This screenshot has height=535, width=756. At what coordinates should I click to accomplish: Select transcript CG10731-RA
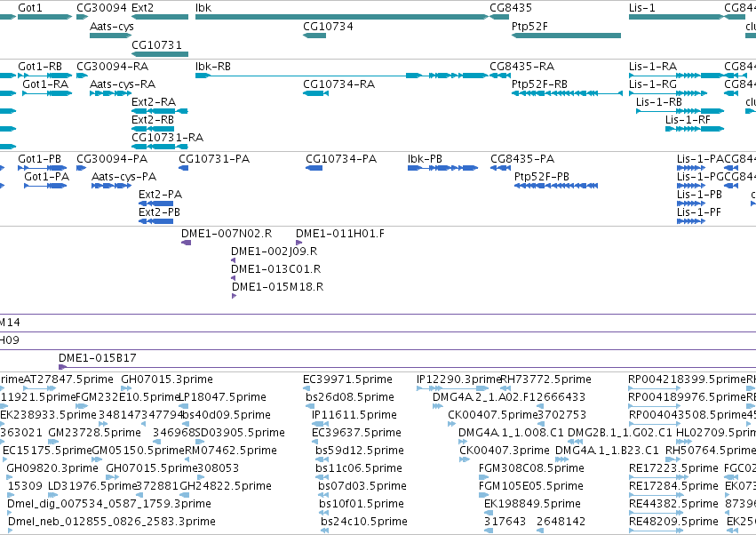[160, 147]
